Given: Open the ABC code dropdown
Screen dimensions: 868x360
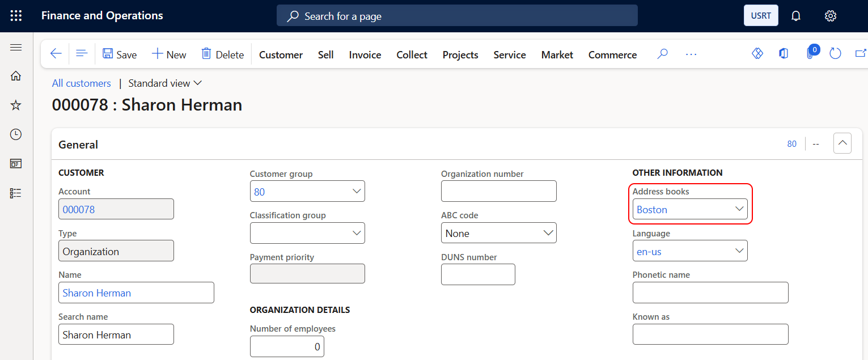Looking at the screenshot, I should (x=548, y=233).
